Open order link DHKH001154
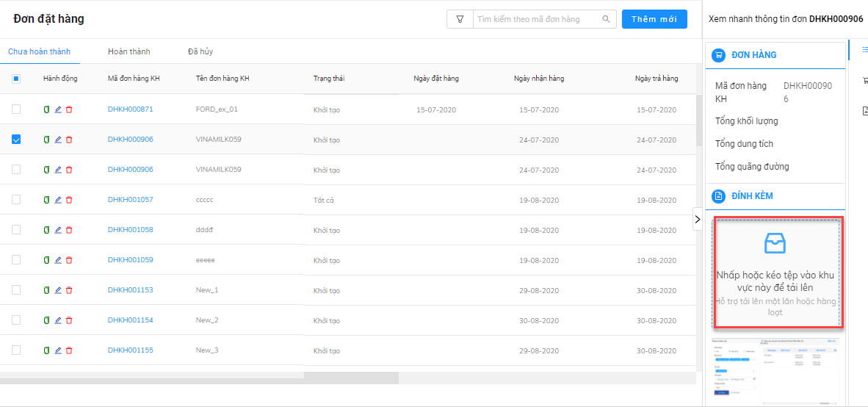 tap(130, 320)
